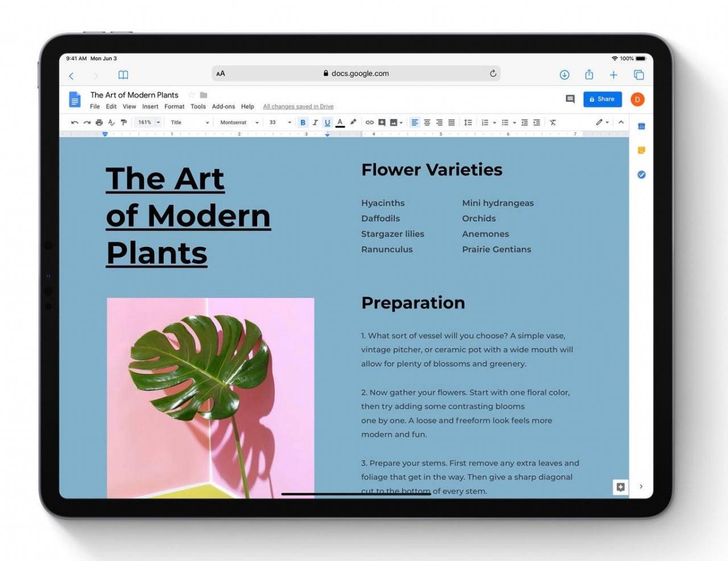Image resolution: width=728 pixels, height=561 pixels.
Task: Open the File menu
Action: point(95,106)
